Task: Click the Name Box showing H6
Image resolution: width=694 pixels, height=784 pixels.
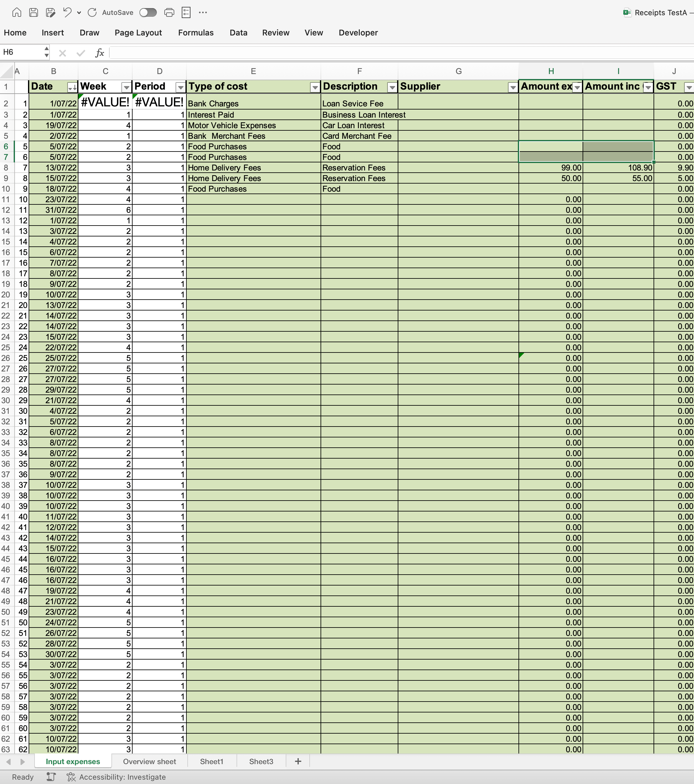Action: (x=21, y=52)
